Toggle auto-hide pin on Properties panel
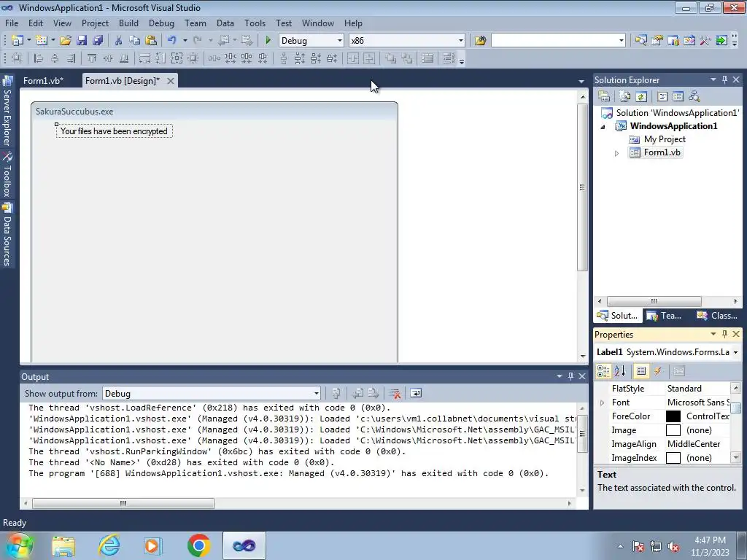747x560 pixels. tap(724, 334)
